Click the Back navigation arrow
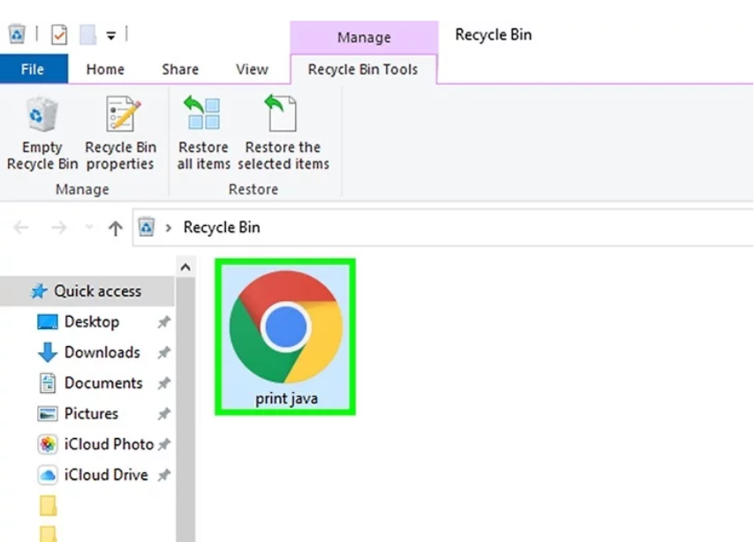Image resolution: width=756 pixels, height=542 pixels. tap(21, 228)
